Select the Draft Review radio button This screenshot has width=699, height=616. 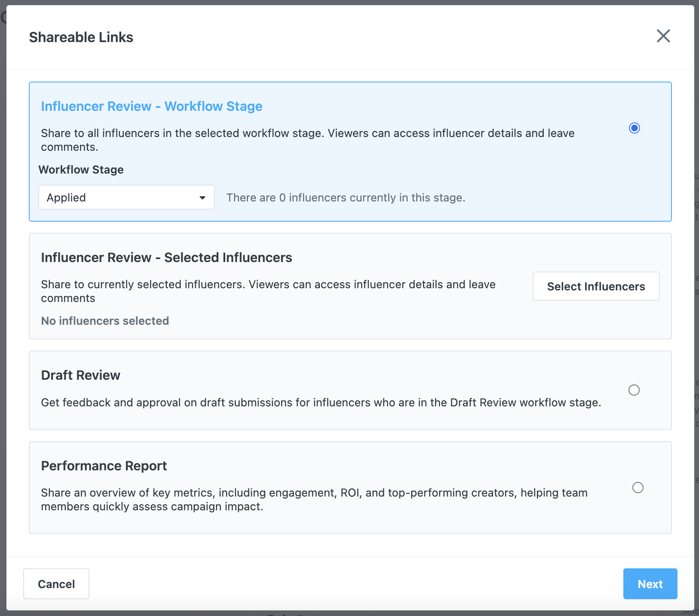[x=635, y=390]
